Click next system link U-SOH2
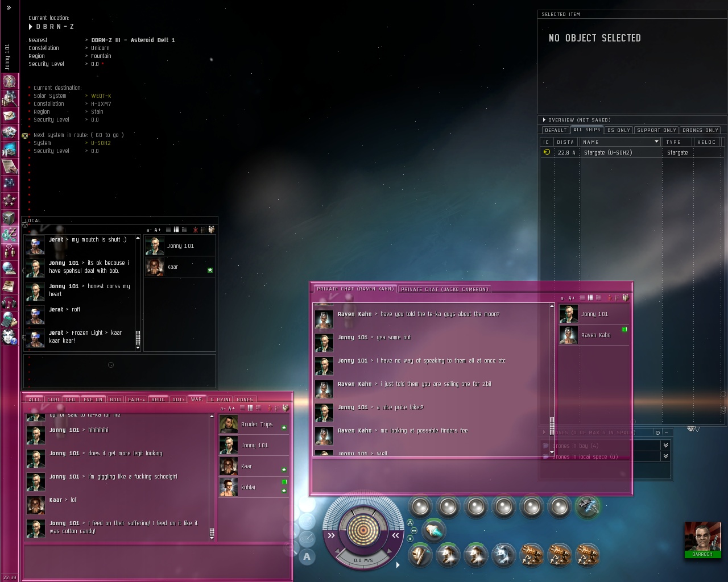The width and height of the screenshot is (728, 582). tap(101, 143)
